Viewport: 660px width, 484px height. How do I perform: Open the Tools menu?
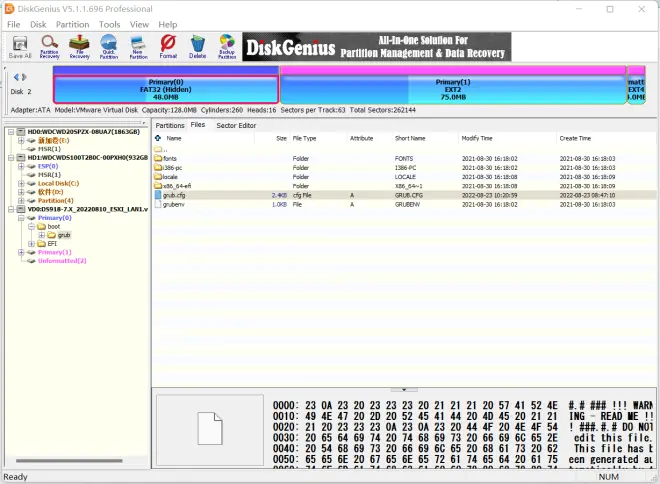point(109,24)
